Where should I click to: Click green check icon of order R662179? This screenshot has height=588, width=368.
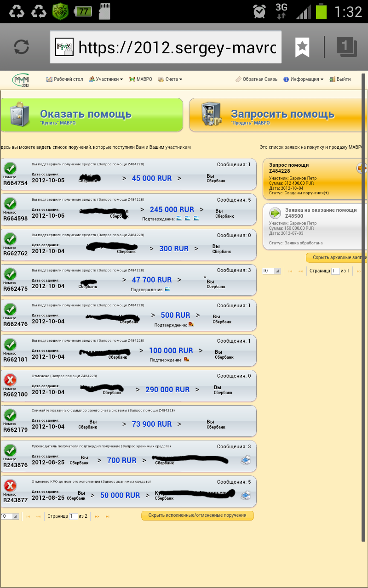click(10, 415)
